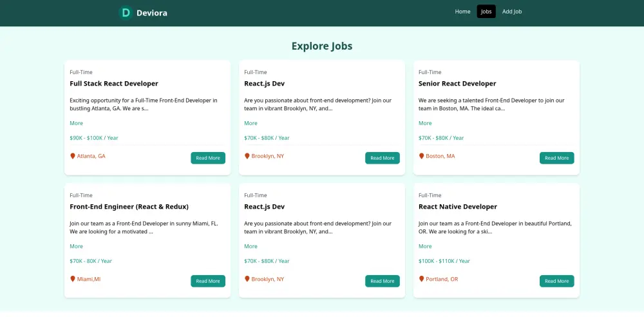
Task: Click the Portland, OR location pin icon
Action: [x=422, y=279]
